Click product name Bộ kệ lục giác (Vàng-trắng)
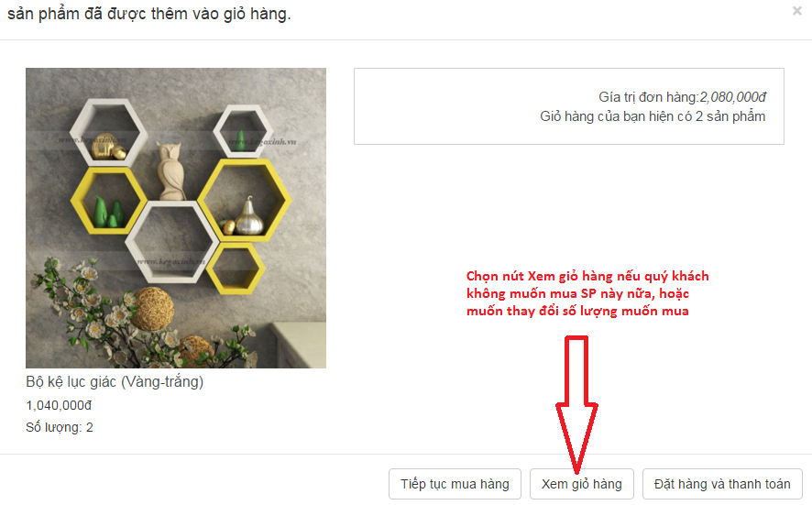Screen dimensions: 812x505 pos(115,381)
